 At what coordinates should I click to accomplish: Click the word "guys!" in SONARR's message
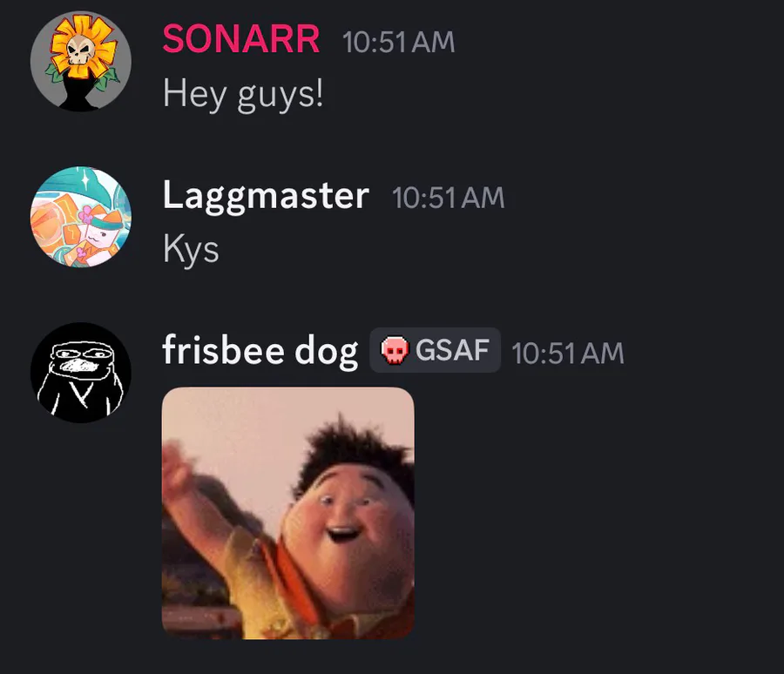[280, 96]
